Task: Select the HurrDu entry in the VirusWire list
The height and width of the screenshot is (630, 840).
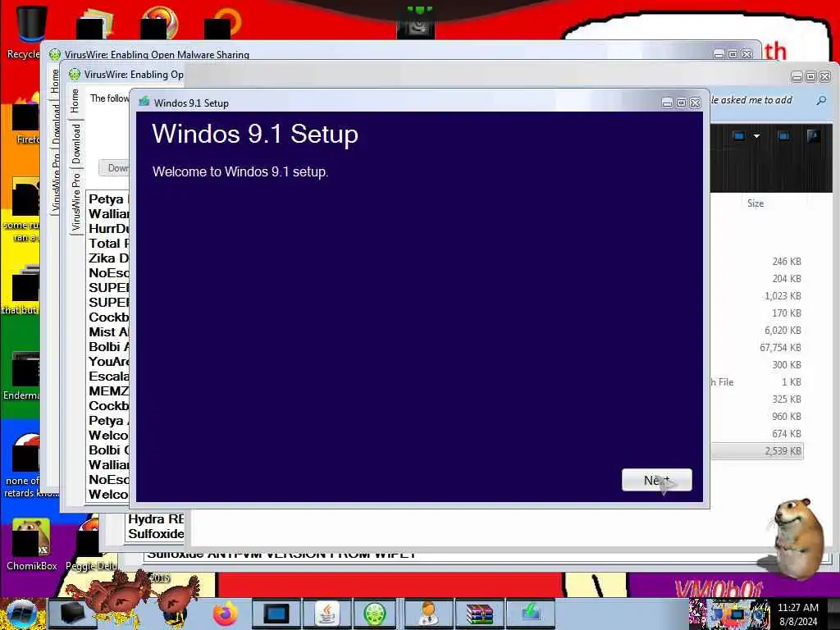Action: (109, 229)
